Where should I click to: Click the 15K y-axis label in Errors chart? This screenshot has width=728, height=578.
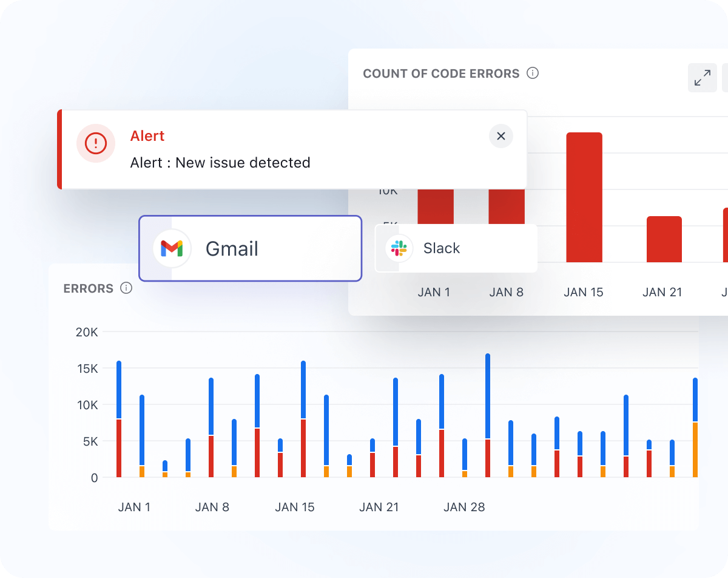87,369
